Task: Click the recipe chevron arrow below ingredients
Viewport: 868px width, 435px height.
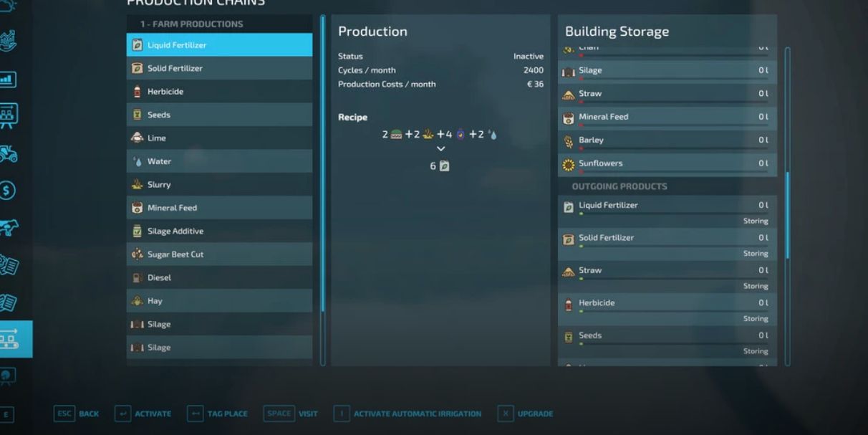Action: pos(440,149)
